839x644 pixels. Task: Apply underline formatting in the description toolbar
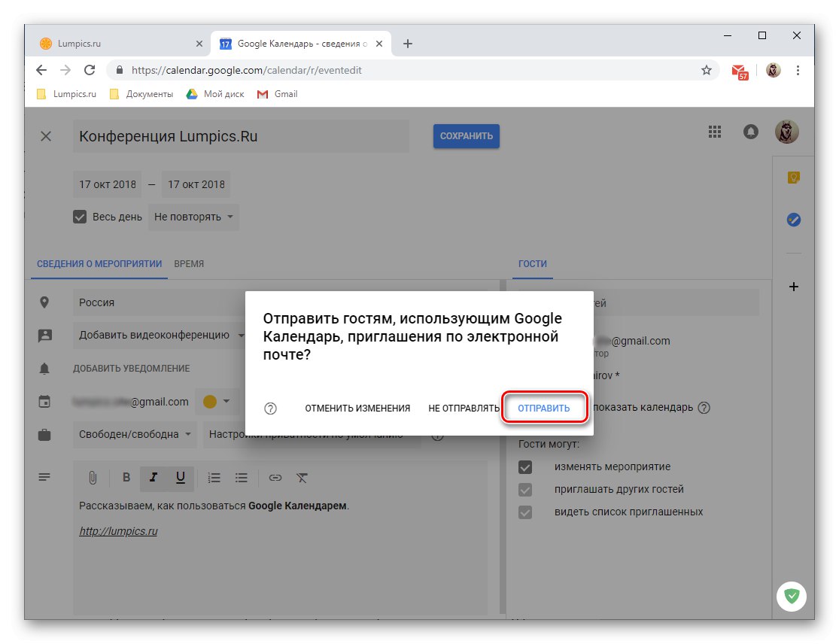178,477
